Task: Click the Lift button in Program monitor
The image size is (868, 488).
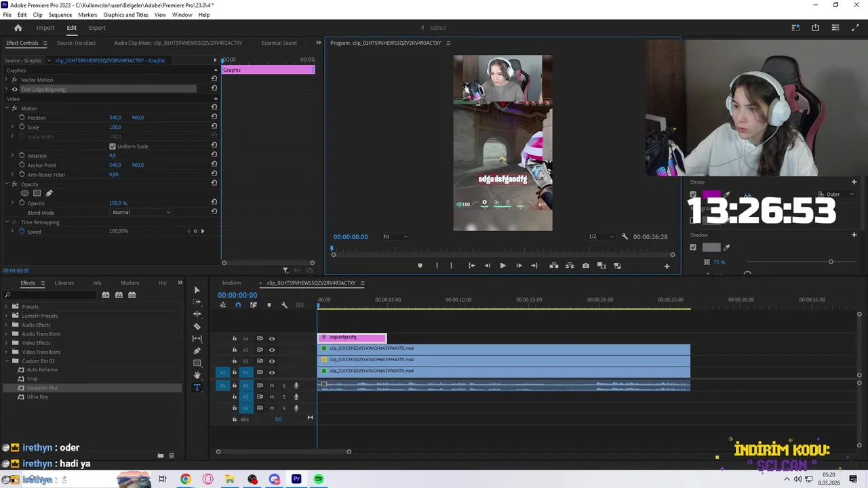Action: pos(554,266)
